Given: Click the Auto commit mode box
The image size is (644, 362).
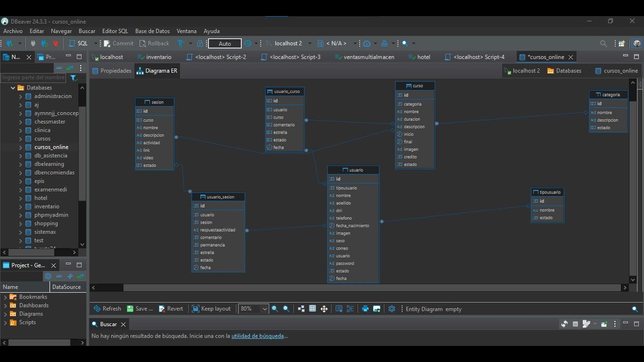Looking at the screenshot, I should point(225,44).
